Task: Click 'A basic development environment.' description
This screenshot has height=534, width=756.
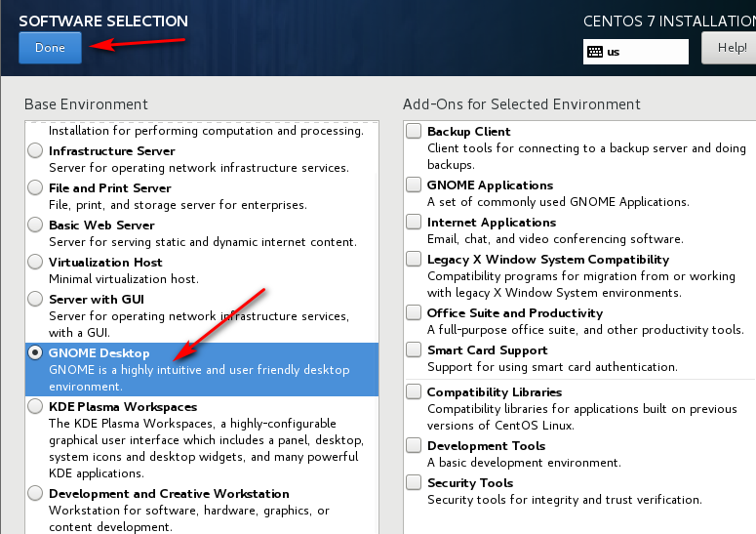Action: click(524, 463)
